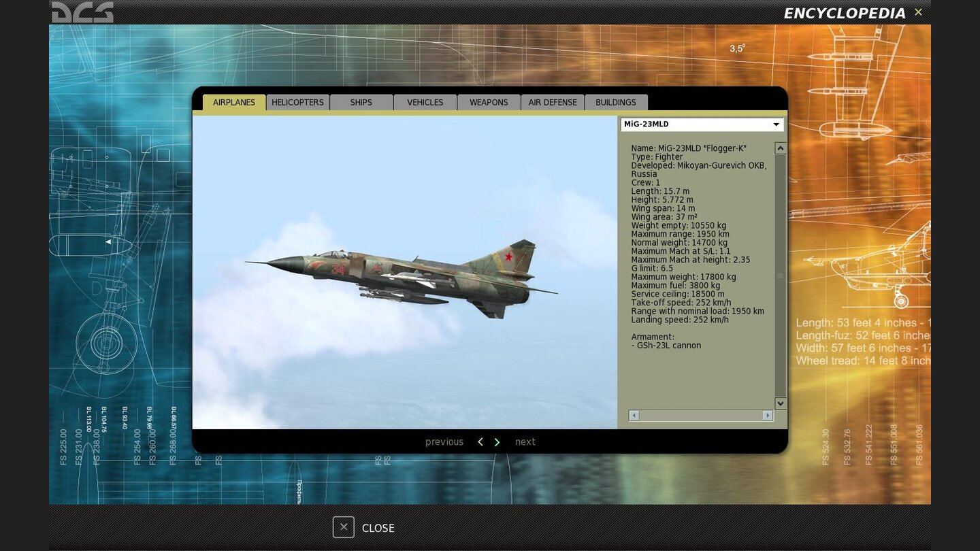Image resolution: width=980 pixels, height=551 pixels.
Task: Click 'Wing span: 14 m' text
Action: pyautogui.click(x=663, y=209)
